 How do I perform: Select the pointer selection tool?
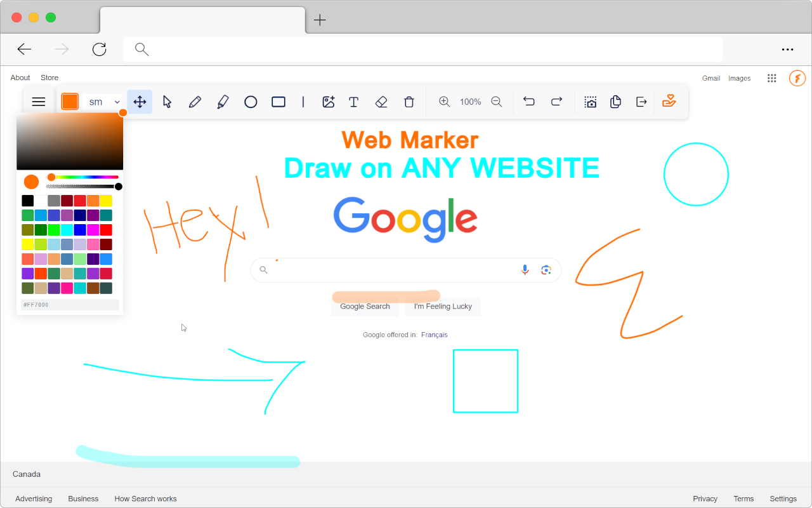[x=167, y=102]
